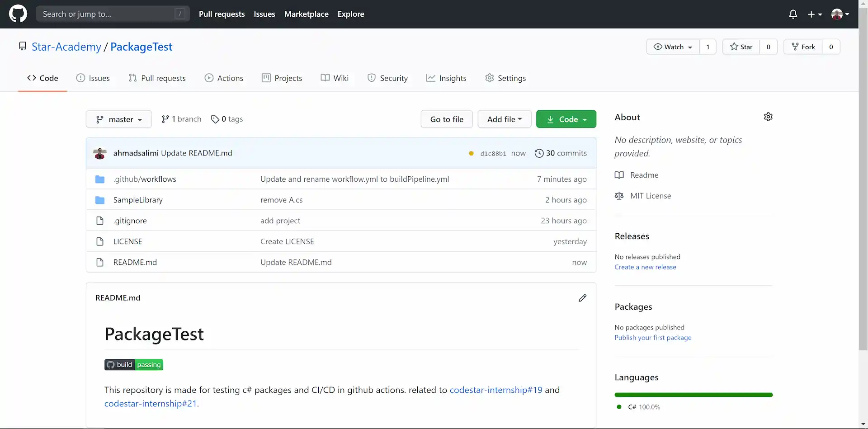Open commit 'remove A.cs'
The image size is (868, 429).
pyautogui.click(x=282, y=200)
